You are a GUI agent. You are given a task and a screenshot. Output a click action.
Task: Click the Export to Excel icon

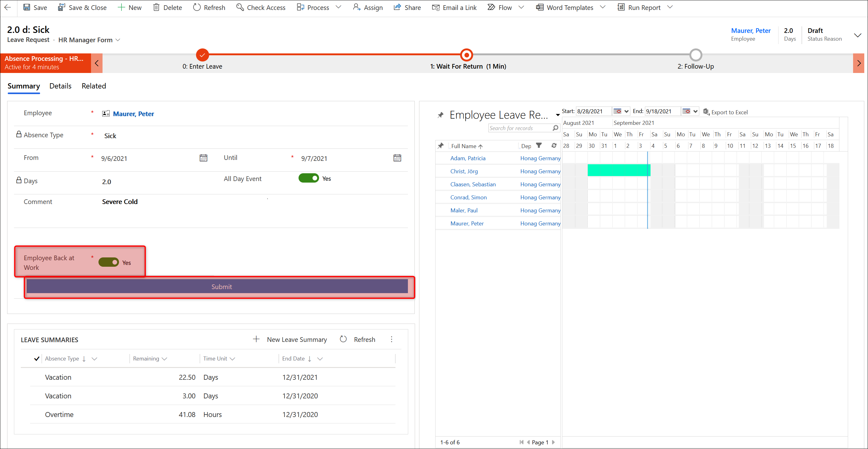tap(706, 112)
